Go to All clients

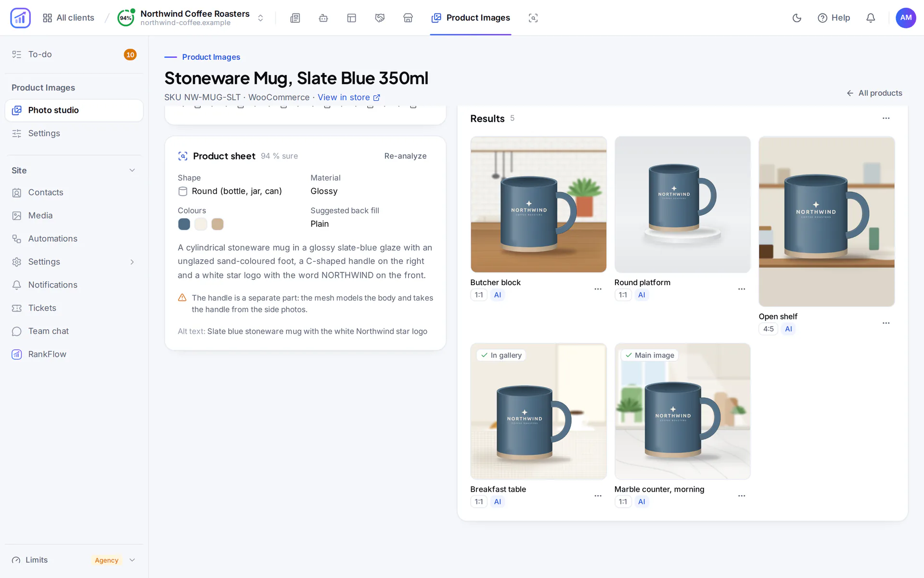[68, 18]
